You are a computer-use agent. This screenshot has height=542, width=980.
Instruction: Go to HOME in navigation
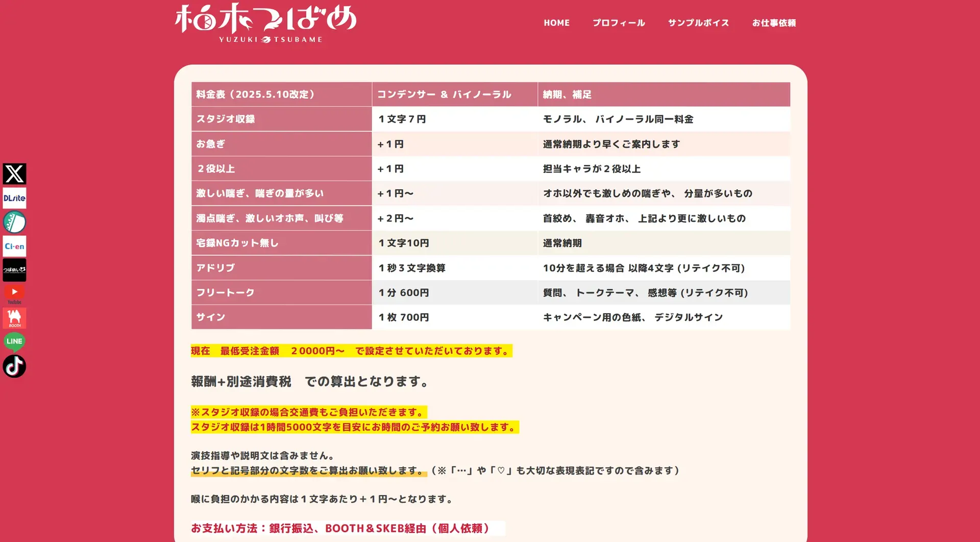tap(556, 23)
